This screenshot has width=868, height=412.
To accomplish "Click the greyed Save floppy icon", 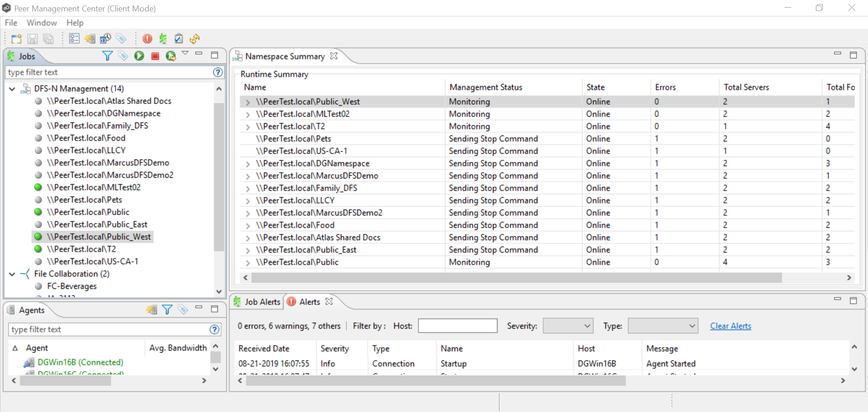I will 32,39.
